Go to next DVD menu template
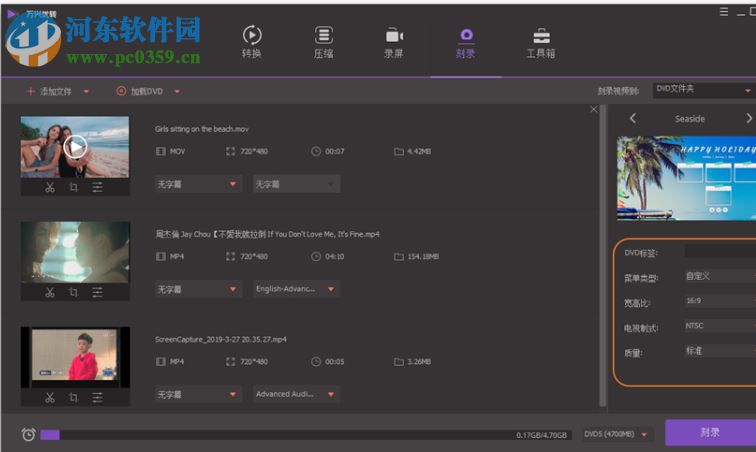 (749, 118)
